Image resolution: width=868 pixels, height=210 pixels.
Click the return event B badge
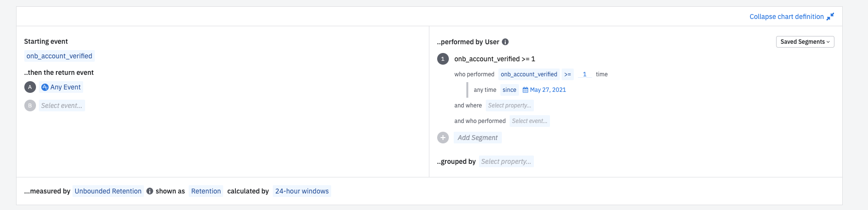click(30, 105)
